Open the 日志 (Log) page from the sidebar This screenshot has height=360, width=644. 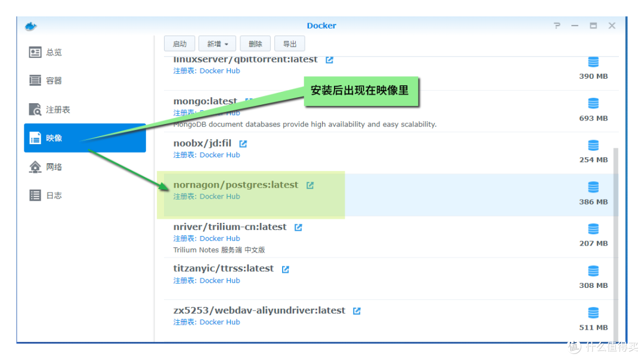[35, 195]
